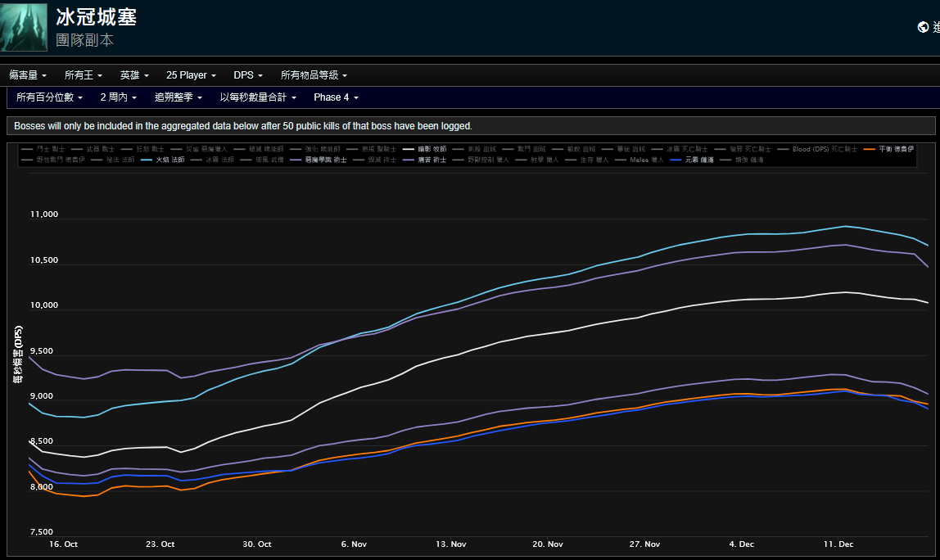Click the 所有物品等級 filter
This screenshot has height=560, width=940.
coord(314,75)
